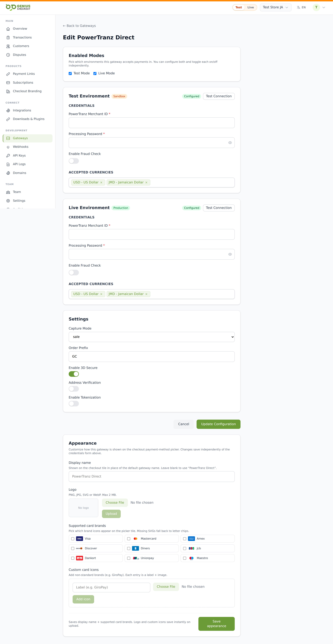Image resolution: width=333 pixels, height=644 pixels.
Task: Test Connection for Test Environment
Action: click(x=219, y=96)
